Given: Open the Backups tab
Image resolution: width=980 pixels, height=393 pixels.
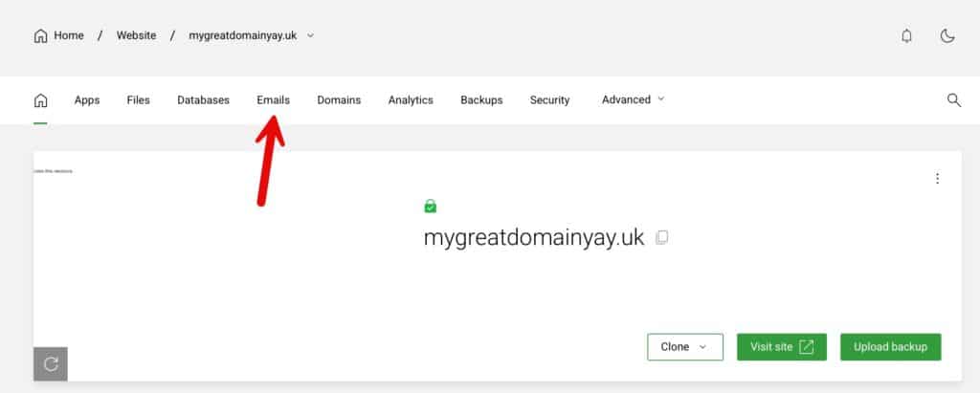Looking at the screenshot, I should [x=481, y=100].
